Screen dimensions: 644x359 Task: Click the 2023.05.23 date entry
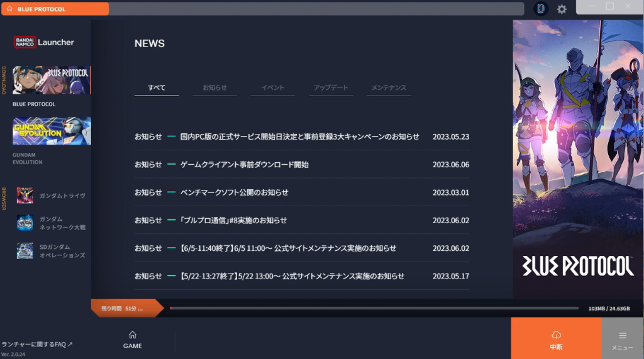coord(450,137)
